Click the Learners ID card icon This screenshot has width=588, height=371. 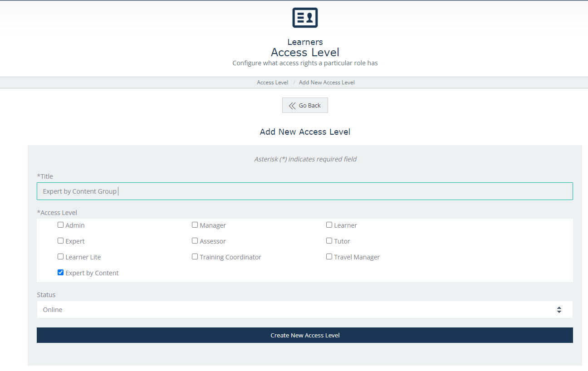point(305,18)
